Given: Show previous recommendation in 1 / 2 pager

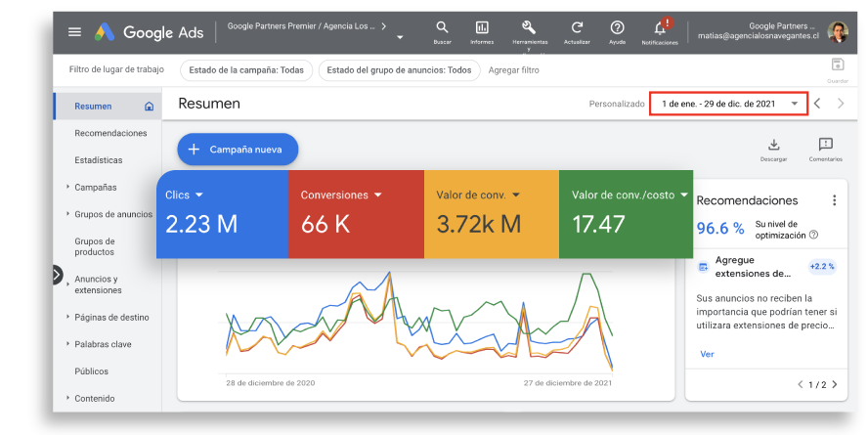Looking at the screenshot, I should pyautogui.click(x=800, y=384).
